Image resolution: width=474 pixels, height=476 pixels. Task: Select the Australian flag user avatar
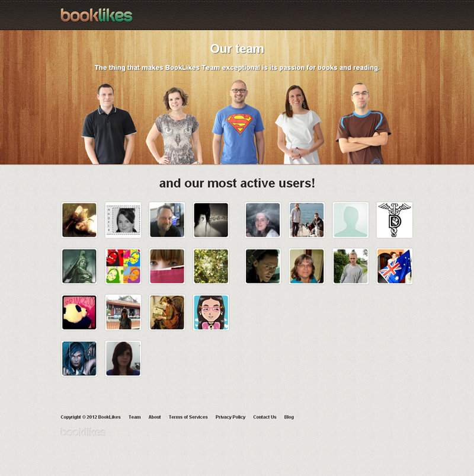click(x=394, y=266)
